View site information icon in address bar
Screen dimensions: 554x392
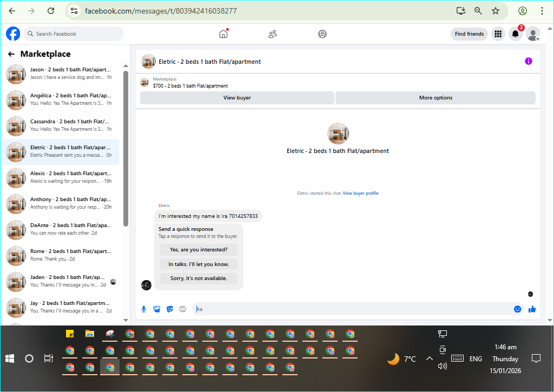[74, 11]
